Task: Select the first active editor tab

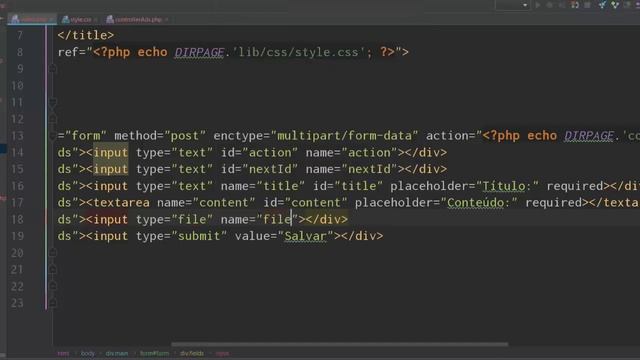Action: pyautogui.click(x=32, y=19)
